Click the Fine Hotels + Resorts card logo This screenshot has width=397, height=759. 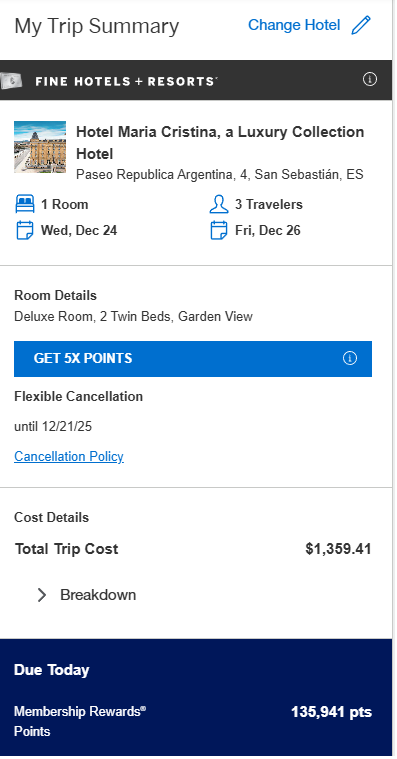pyautogui.click(x=11, y=80)
